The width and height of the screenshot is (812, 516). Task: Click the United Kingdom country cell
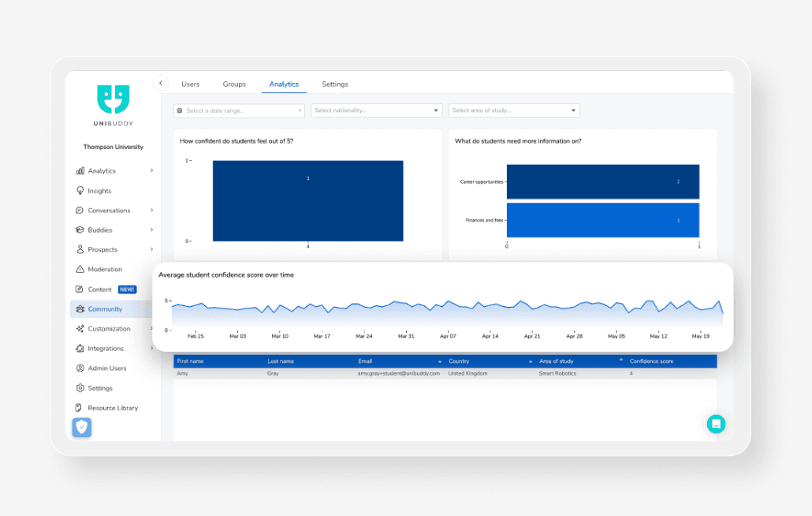coord(467,373)
